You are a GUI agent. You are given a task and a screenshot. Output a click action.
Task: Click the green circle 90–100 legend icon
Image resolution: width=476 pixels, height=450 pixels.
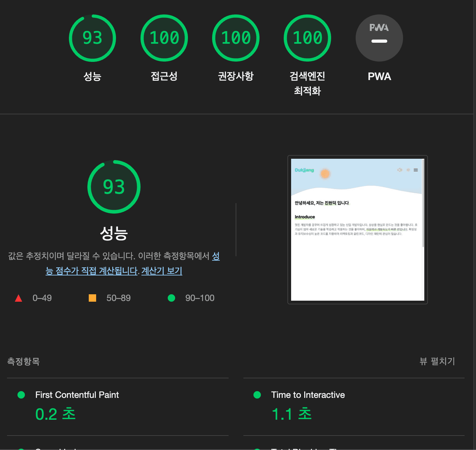click(x=171, y=298)
